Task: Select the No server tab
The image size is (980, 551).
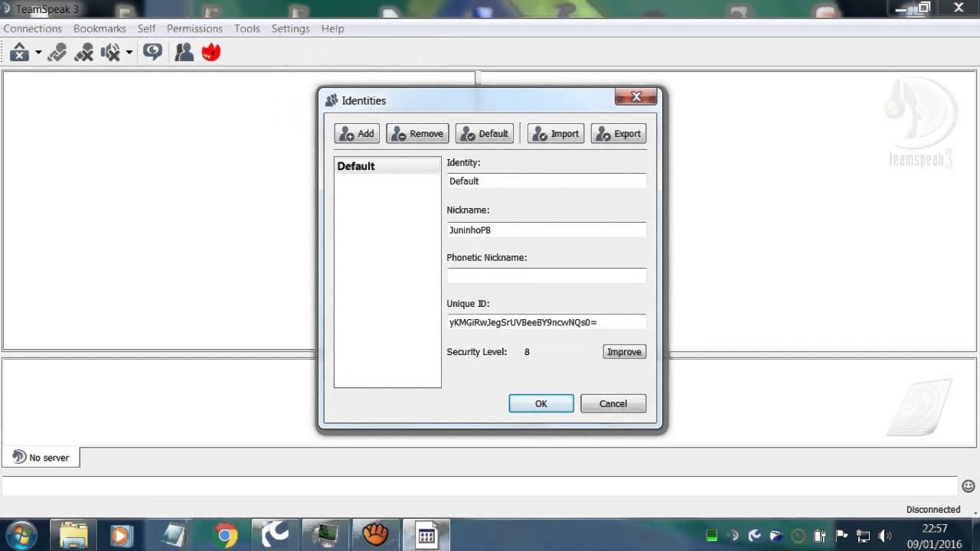Action: pyautogui.click(x=41, y=458)
